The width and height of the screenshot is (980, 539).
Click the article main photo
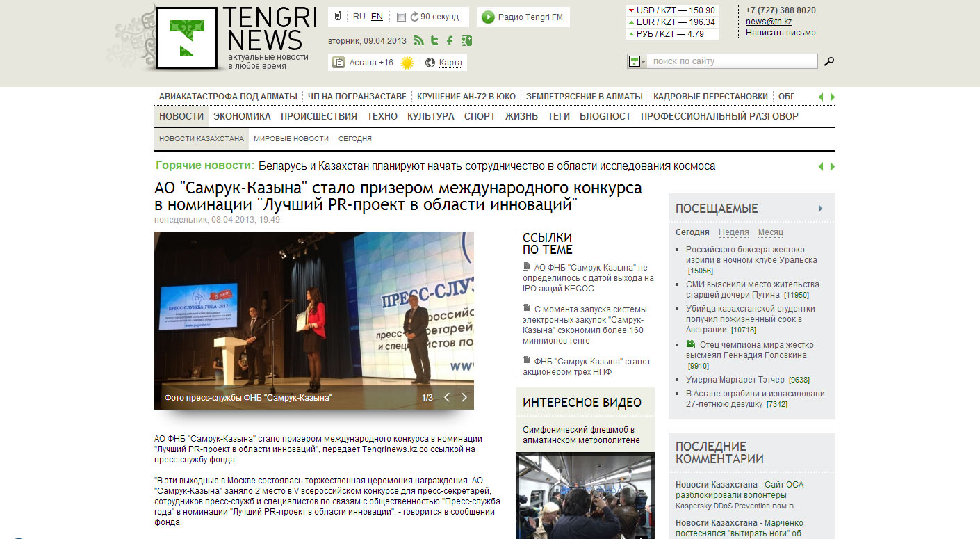tap(314, 320)
